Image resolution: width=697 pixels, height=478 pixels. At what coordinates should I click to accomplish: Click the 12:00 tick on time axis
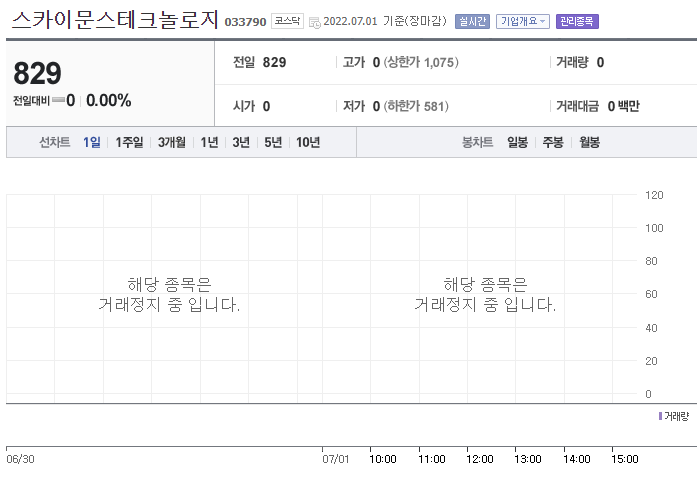click(480, 459)
